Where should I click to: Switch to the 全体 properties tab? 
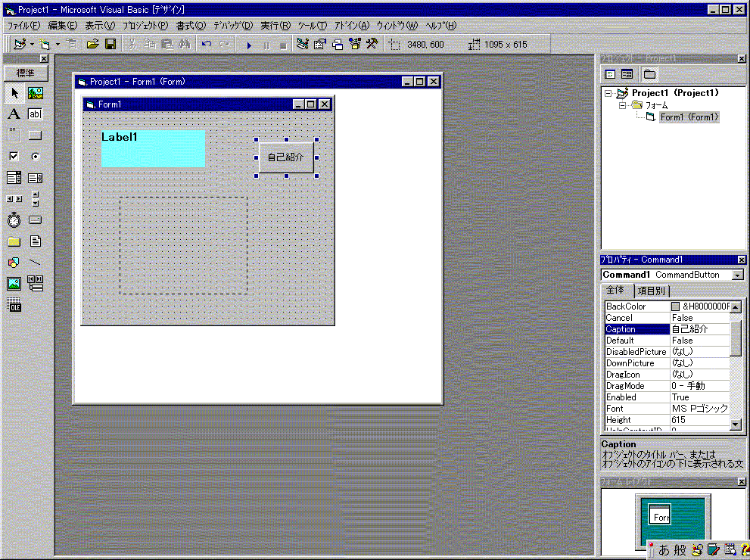pyautogui.click(x=617, y=291)
